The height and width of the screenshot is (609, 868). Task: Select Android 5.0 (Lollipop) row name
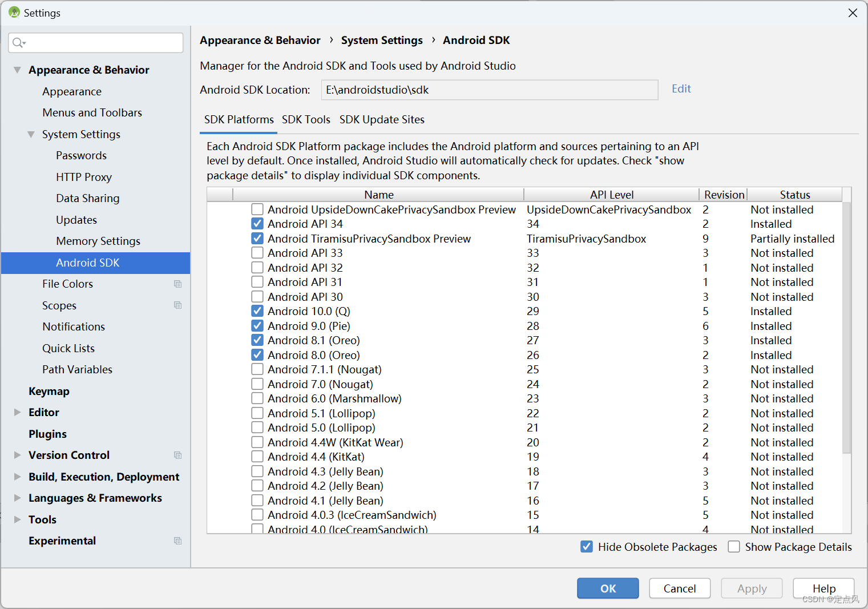pos(321,427)
